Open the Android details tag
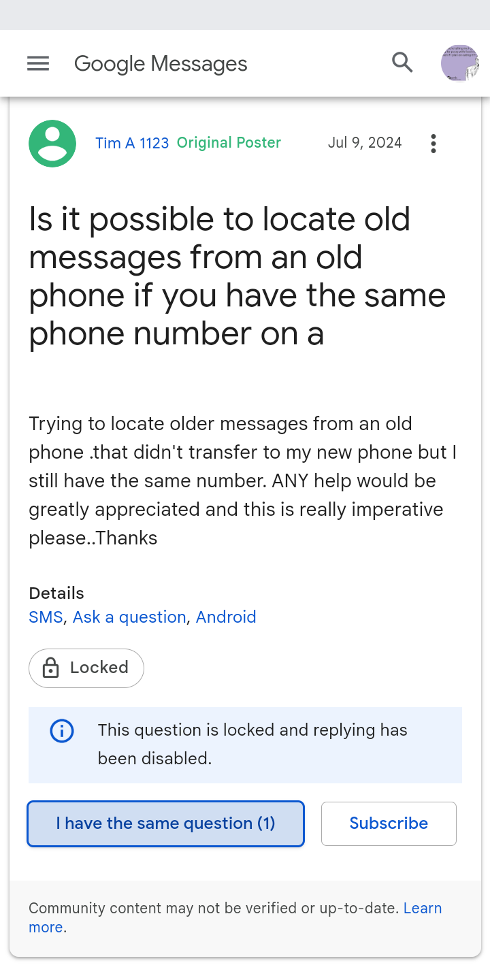Viewport: 490px width, 980px height. [226, 617]
